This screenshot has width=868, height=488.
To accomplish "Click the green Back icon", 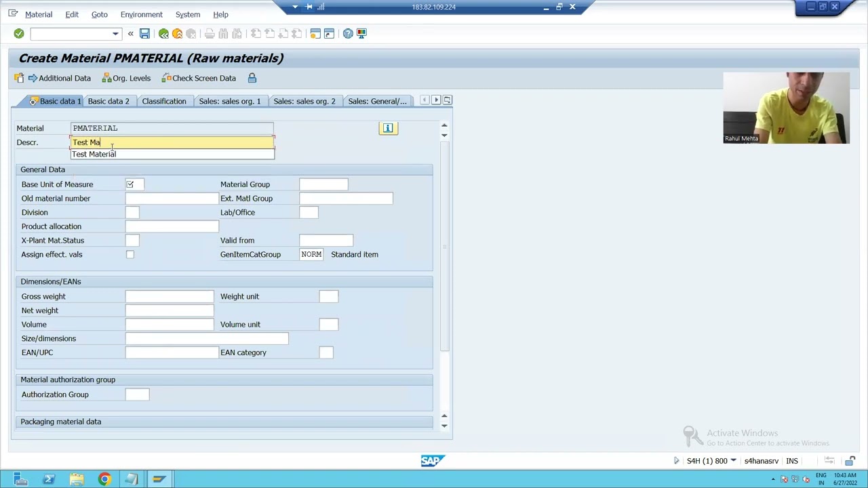I will [x=163, y=33].
